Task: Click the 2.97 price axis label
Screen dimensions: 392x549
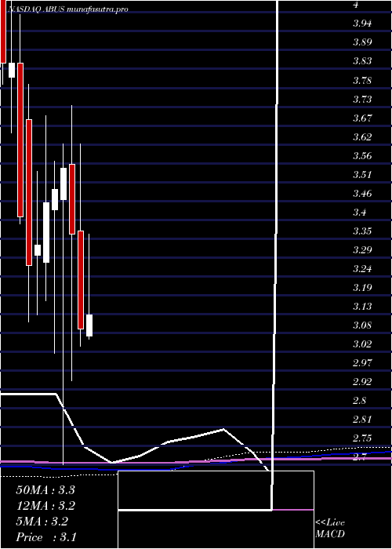Action: coord(362,362)
